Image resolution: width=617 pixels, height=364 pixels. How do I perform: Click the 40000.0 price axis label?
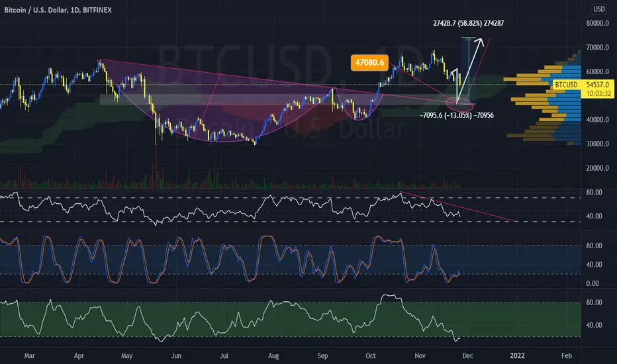click(x=597, y=120)
